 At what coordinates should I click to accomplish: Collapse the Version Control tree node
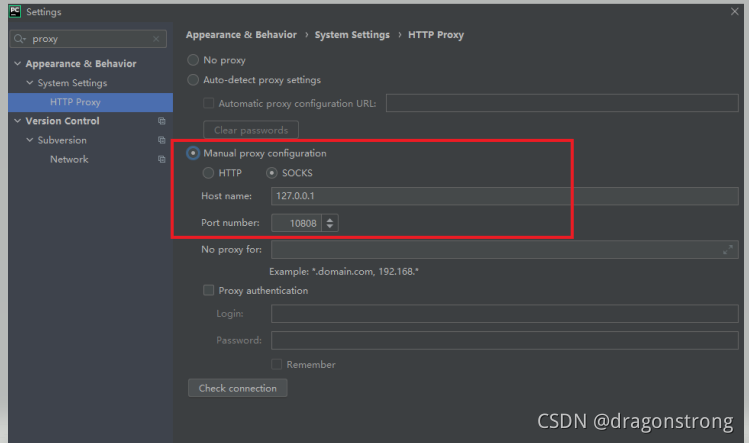pos(18,121)
